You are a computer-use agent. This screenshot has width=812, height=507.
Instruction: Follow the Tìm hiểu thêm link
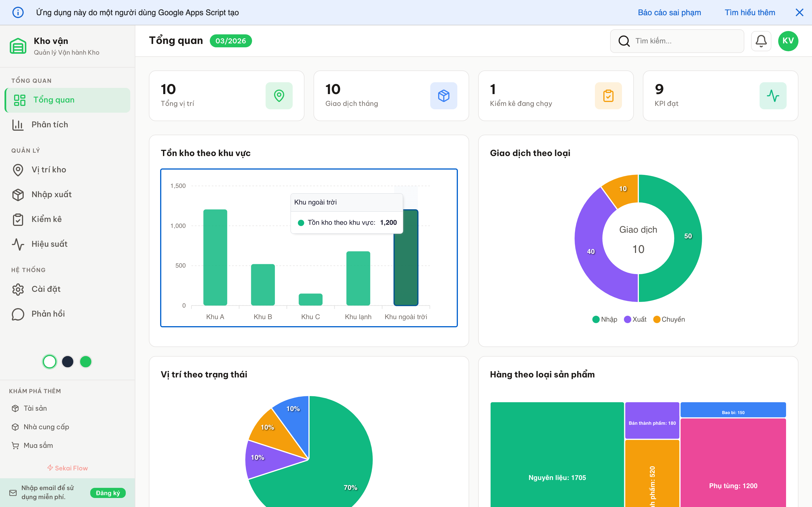750,12
